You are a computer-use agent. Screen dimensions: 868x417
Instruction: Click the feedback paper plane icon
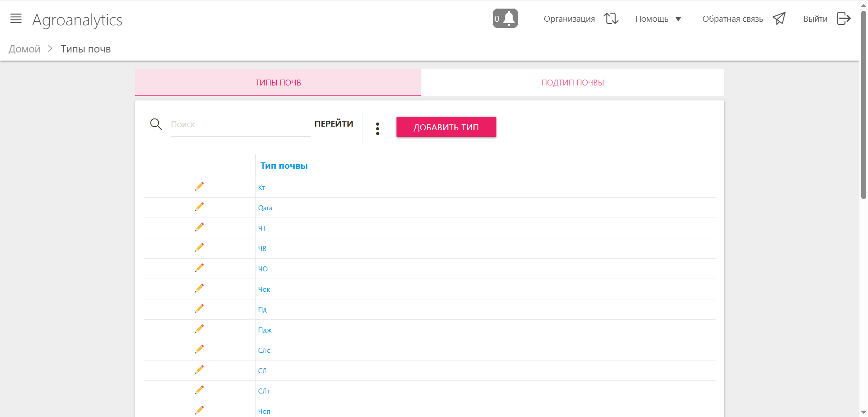pos(779,19)
